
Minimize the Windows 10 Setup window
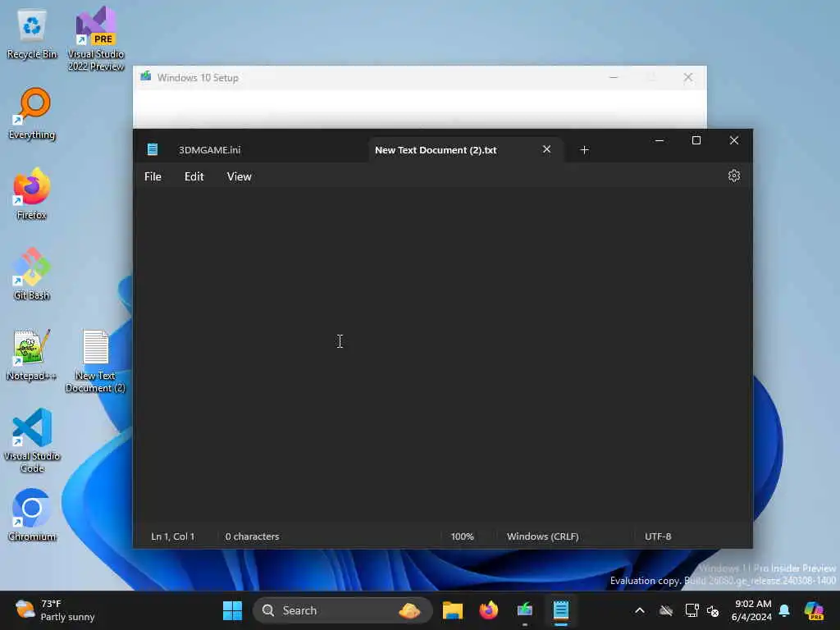(614, 78)
